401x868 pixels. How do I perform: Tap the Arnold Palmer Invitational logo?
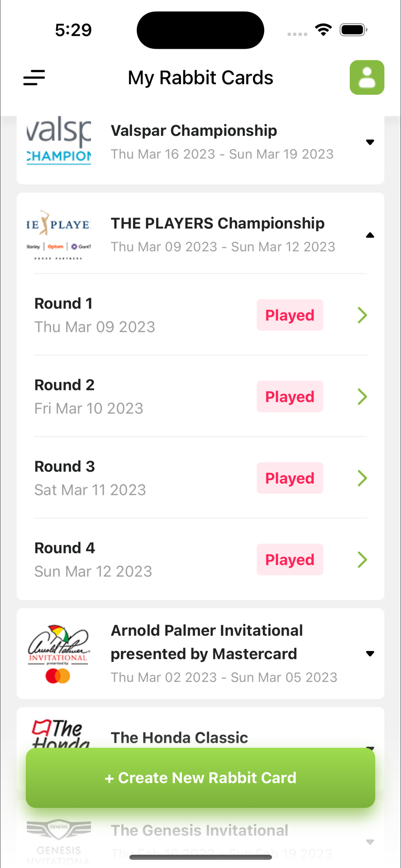pos(59,654)
